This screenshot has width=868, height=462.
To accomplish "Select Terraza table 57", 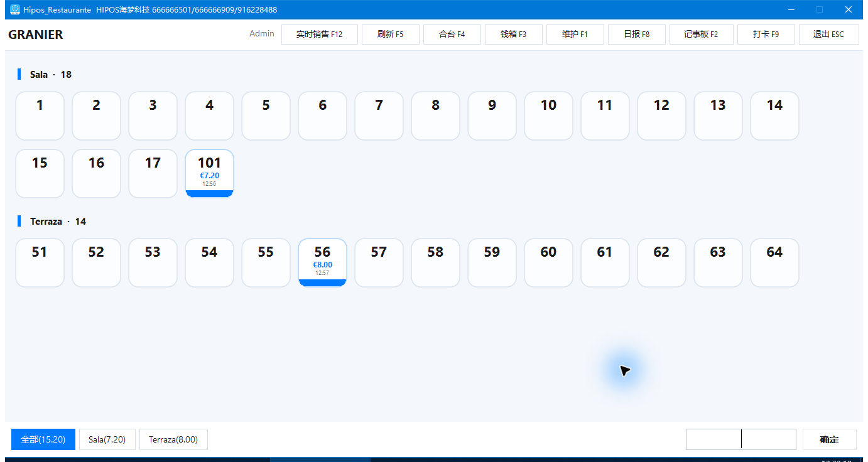I will tap(379, 263).
